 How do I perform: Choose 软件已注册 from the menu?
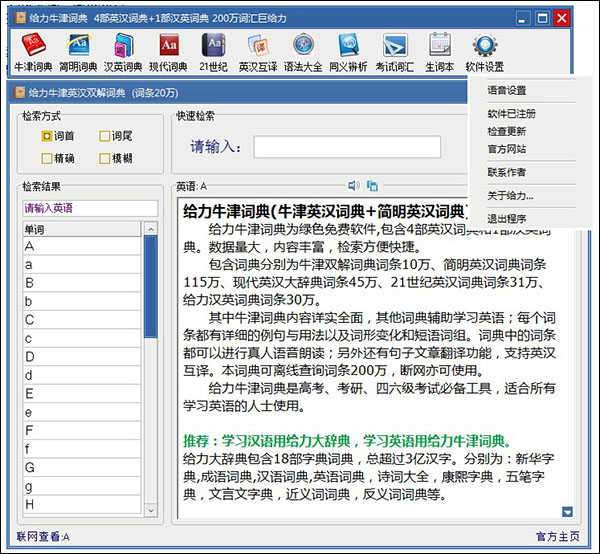tap(512, 114)
